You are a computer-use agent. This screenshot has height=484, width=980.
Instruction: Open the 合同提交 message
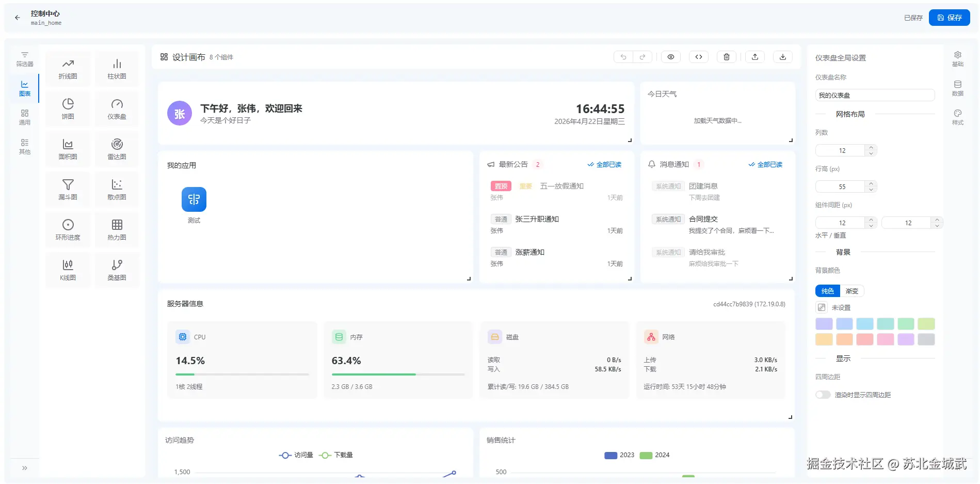click(x=703, y=219)
